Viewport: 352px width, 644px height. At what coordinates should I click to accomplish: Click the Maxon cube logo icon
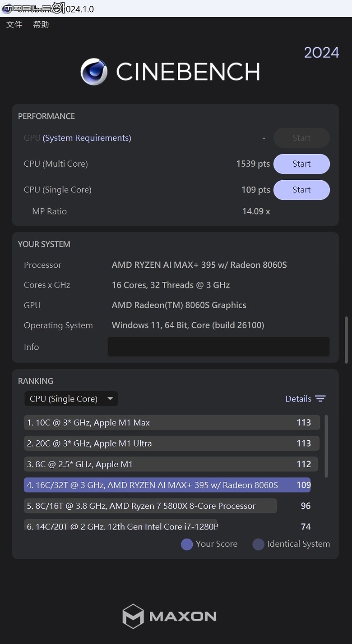click(133, 616)
